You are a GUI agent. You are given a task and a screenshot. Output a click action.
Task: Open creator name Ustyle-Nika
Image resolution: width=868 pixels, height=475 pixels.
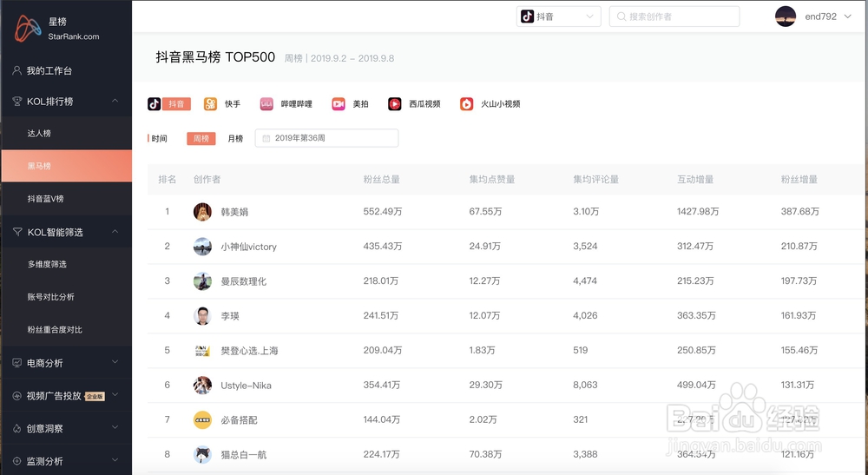click(x=246, y=386)
